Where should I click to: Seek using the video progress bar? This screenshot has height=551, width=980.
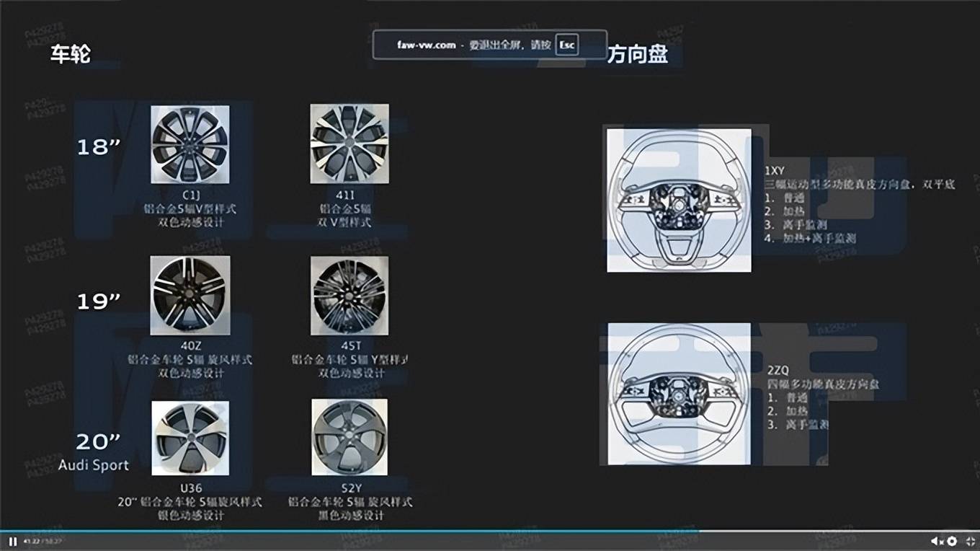click(490, 532)
